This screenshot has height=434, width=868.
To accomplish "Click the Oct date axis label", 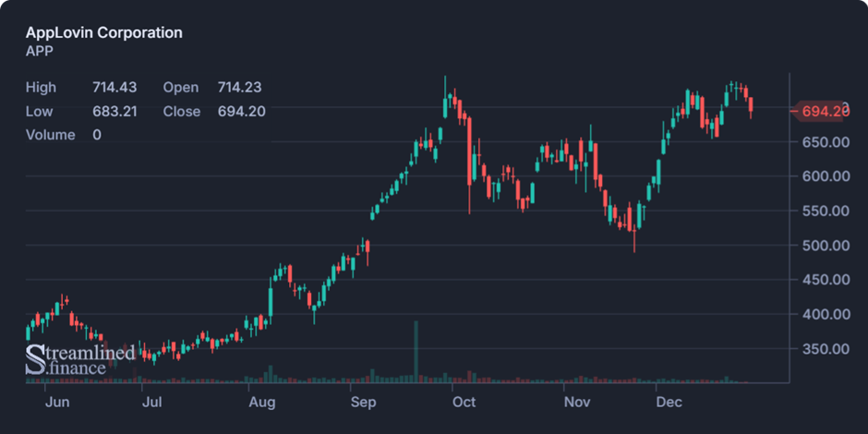I will click(464, 402).
